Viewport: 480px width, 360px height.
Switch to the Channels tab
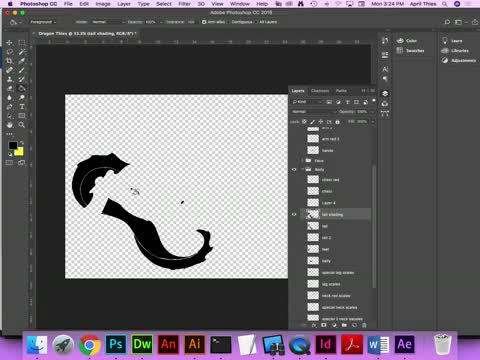coord(320,91)
